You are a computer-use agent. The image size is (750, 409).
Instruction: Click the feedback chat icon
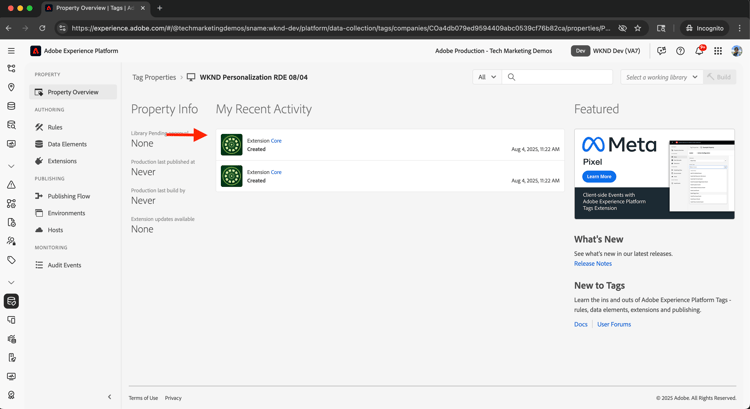pyautogui.click(x=661, y=51)
